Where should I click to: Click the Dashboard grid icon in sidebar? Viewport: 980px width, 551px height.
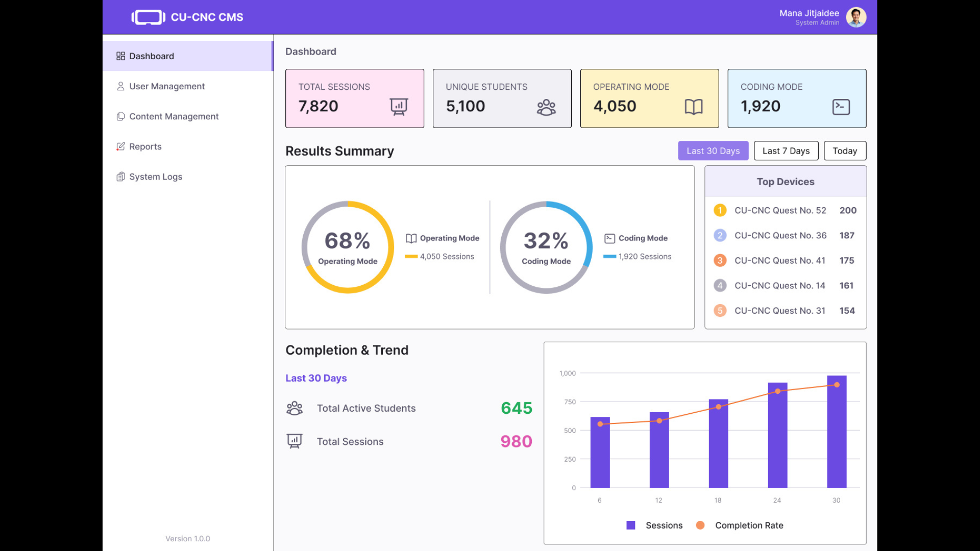120,56
